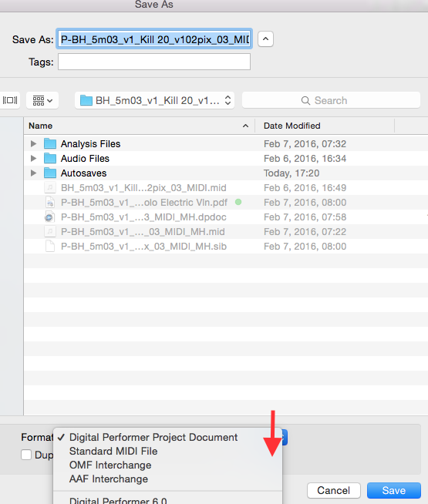
Task: Click the magnifier icon in Search
Action: 305,101
